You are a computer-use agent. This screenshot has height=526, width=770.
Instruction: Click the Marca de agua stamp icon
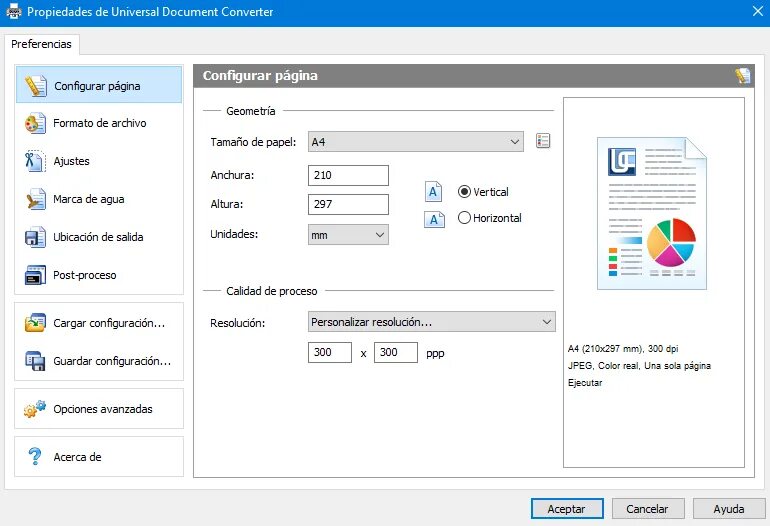(x=35, y=199)
